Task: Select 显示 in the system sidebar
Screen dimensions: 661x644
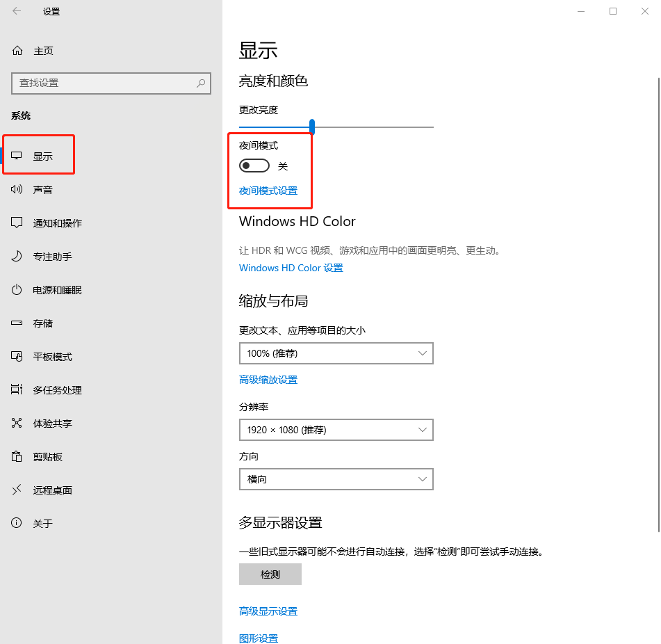Action: [x=43, y=156]
